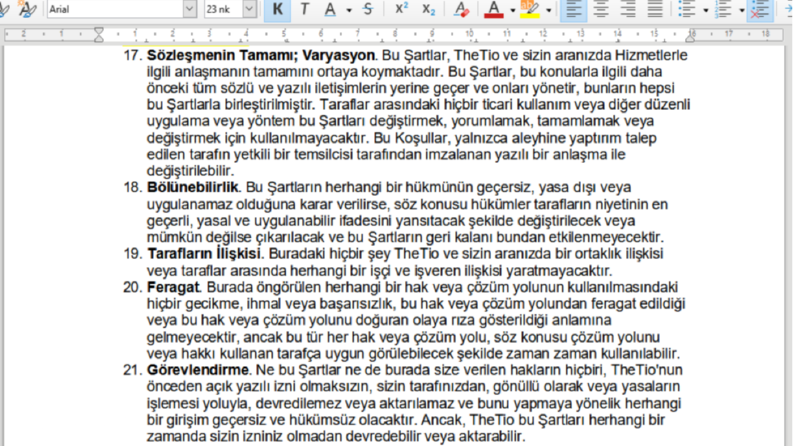Image resolution: width=793 pixels, height=446 pixels.
Task: Click list number '17.'
Action: click(133, 55)
